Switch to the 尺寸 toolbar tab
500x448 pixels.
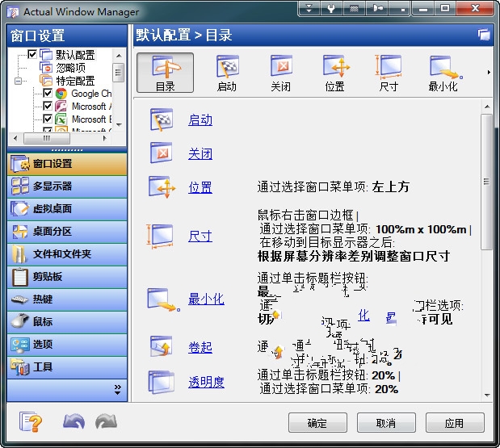[389, 73]
